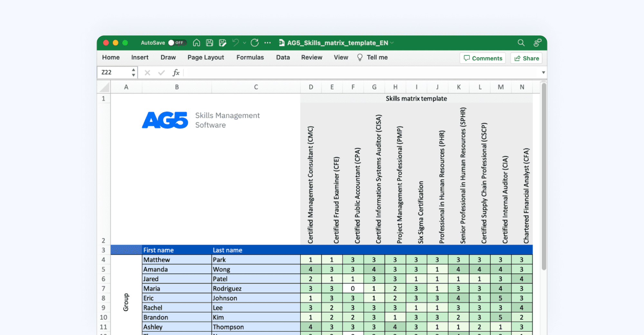Image resolution: width=644 pixels, height=335 pixels.
Task: Open the Page Layout tab
Action: click(205, 57)
